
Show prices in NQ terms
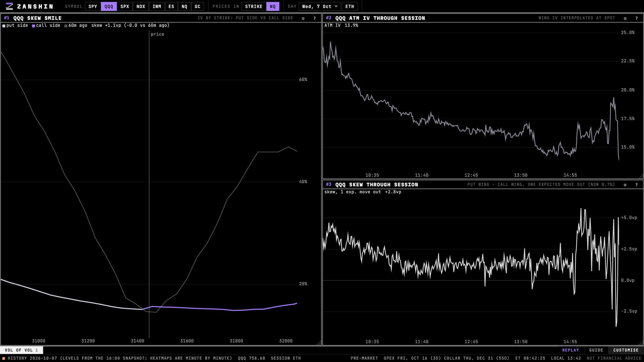273,6
